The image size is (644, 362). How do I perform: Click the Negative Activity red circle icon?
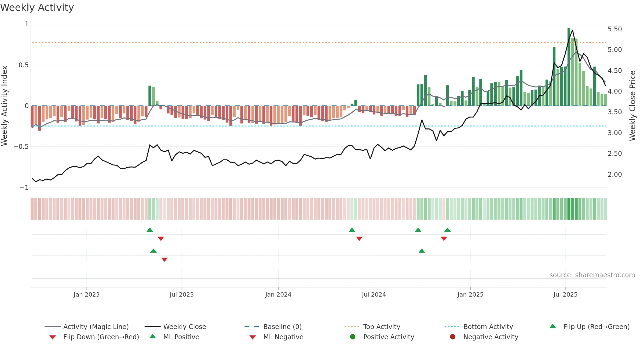pyautogui.click(x=453, y=337)
